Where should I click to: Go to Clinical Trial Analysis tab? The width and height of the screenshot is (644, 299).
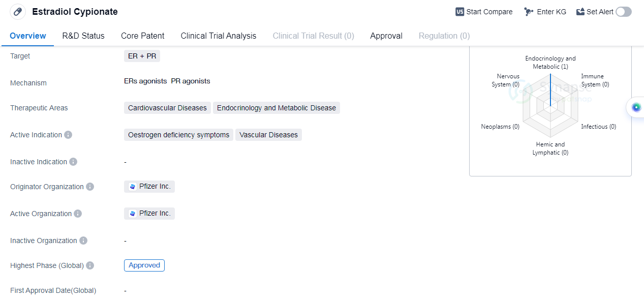click(218, 36)
